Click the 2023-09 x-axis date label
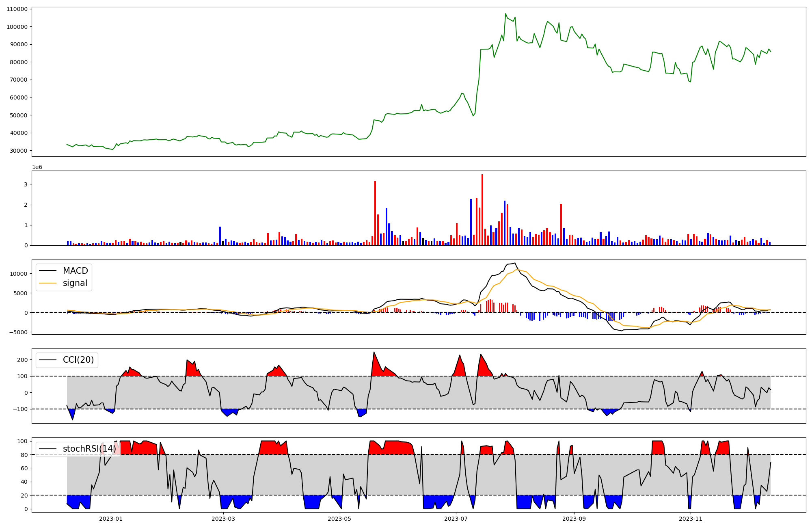This screenshot has height=528, width=812. [574, 519]
